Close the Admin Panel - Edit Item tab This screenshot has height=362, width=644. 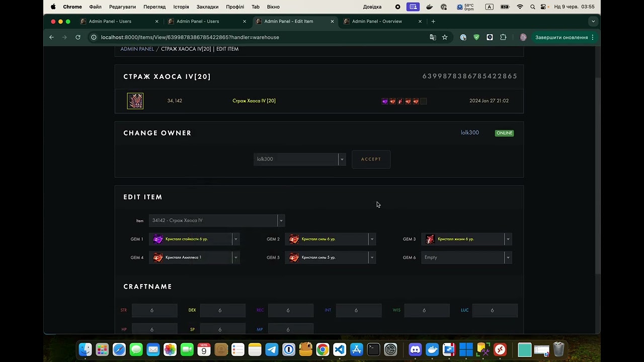[332, 21]
